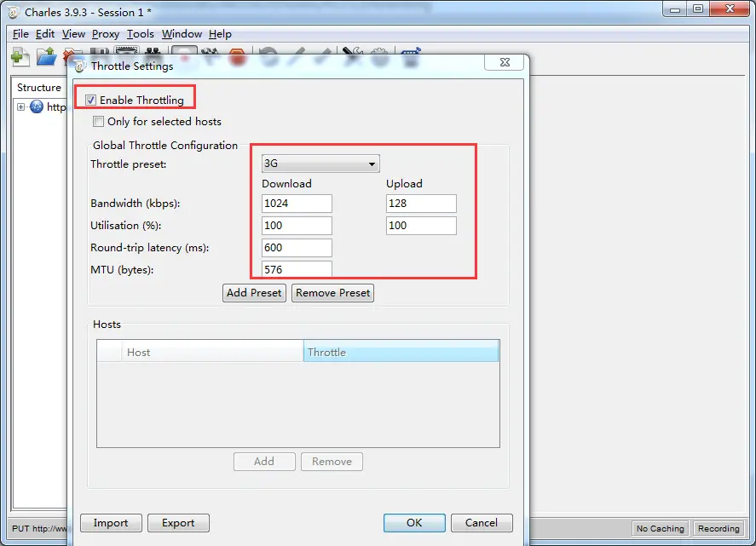
Task: Open the Window menu
Action: click(x=182, y=34)
